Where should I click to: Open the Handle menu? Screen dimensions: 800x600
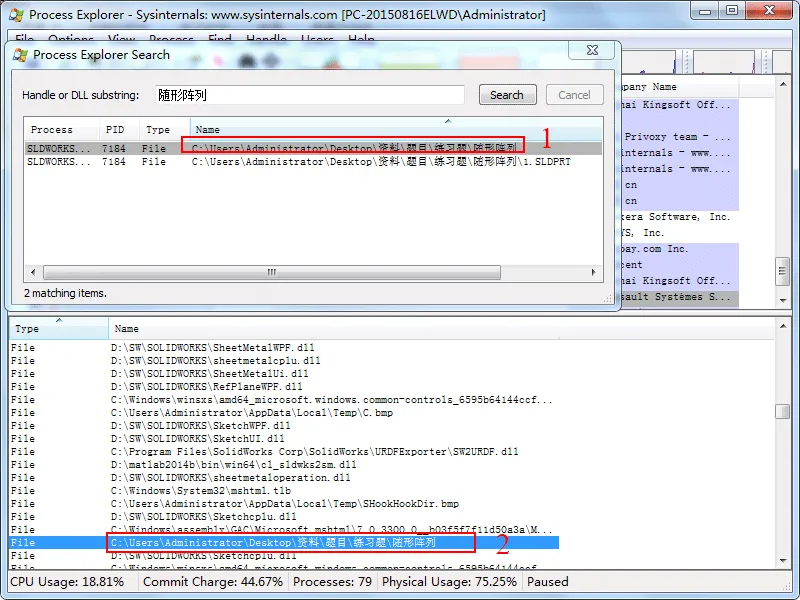click(266, 38)
